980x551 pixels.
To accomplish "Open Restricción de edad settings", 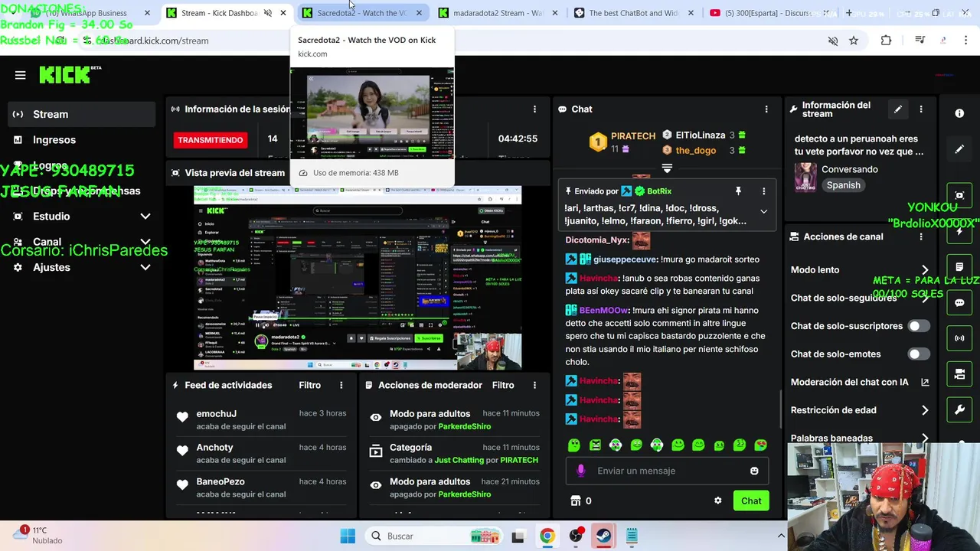I will tap(860, 410).
